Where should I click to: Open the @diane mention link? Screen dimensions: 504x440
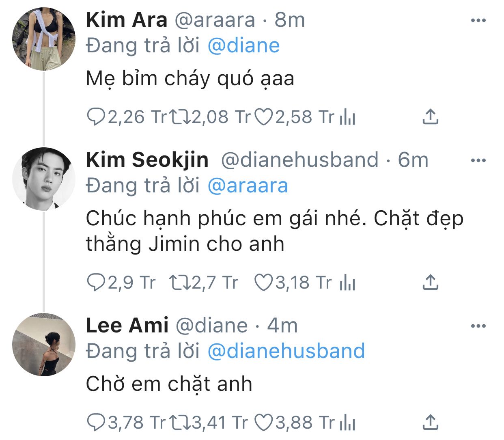click(x=243, y=45)
